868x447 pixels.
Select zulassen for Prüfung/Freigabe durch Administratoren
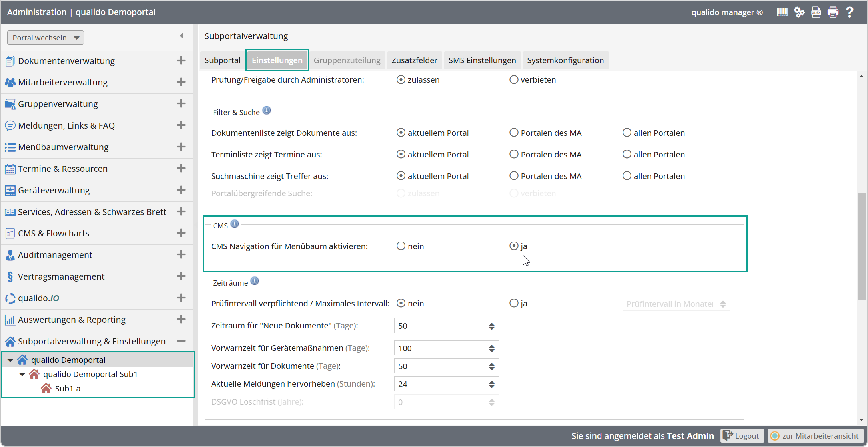(401, 80)
